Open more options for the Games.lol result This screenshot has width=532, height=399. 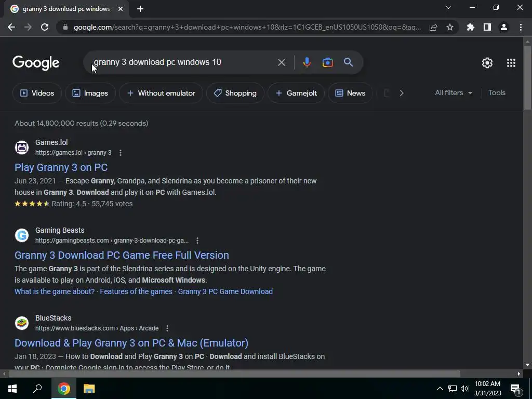[121, 153]
